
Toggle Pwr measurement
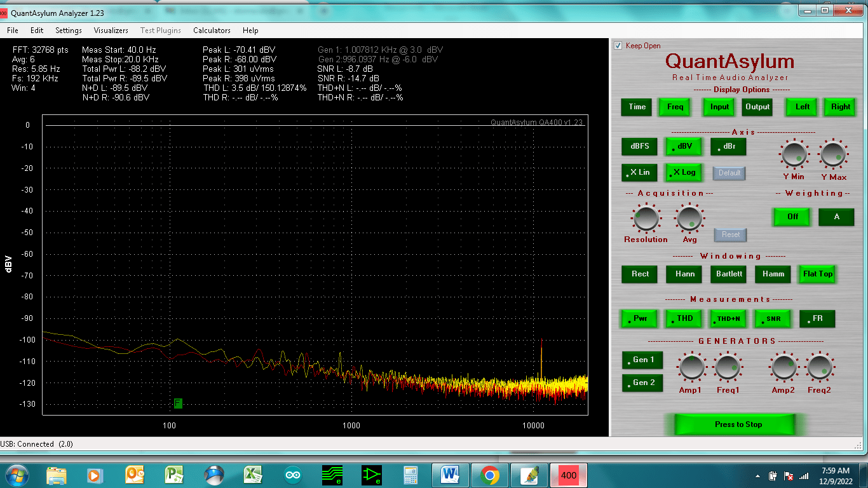pos(640,318)
